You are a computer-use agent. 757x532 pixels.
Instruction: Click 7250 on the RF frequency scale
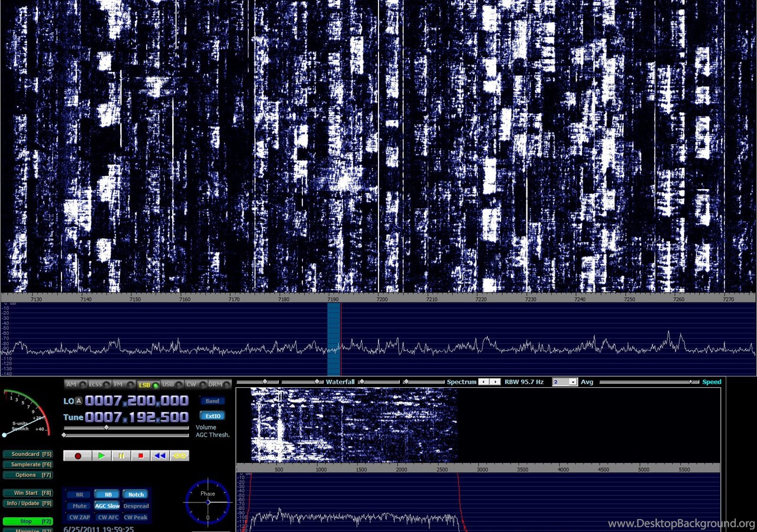point(629,299)
